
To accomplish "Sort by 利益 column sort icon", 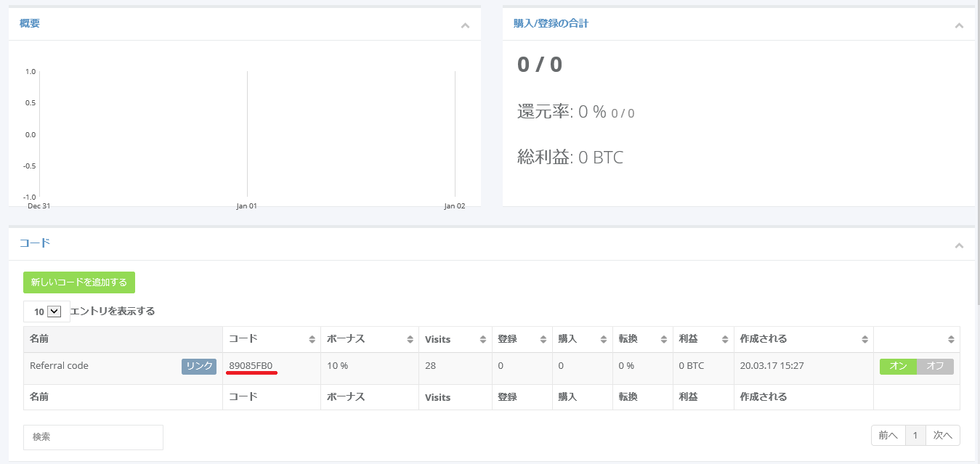I will point(724,339).
